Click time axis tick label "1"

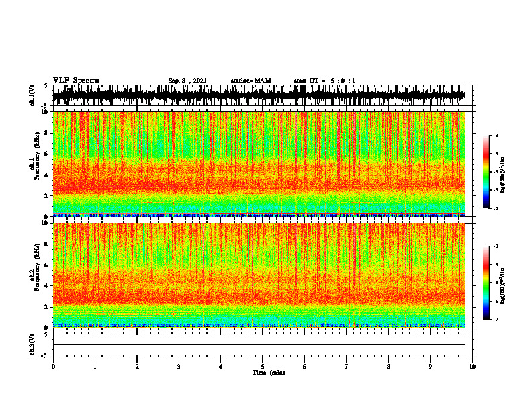(95, 367)
